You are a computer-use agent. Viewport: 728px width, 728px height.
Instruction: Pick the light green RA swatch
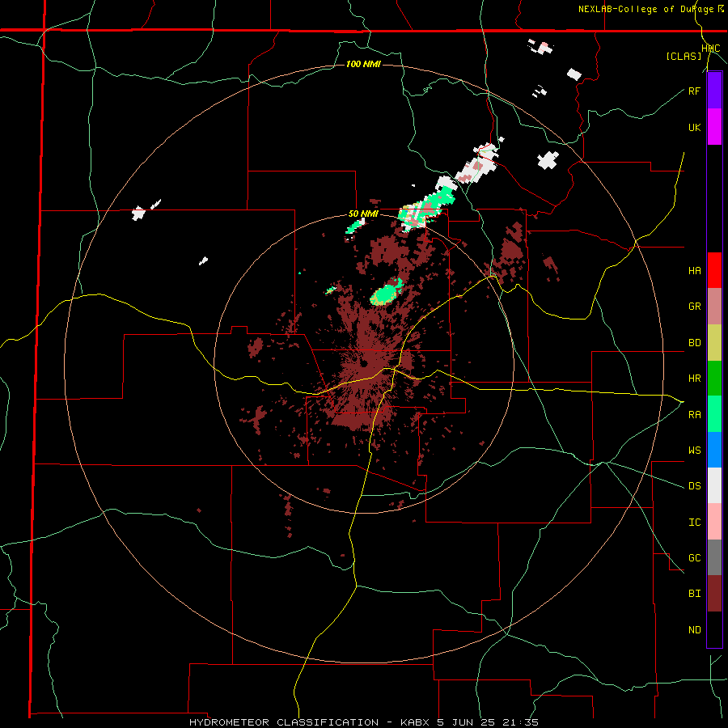point(714,414)
